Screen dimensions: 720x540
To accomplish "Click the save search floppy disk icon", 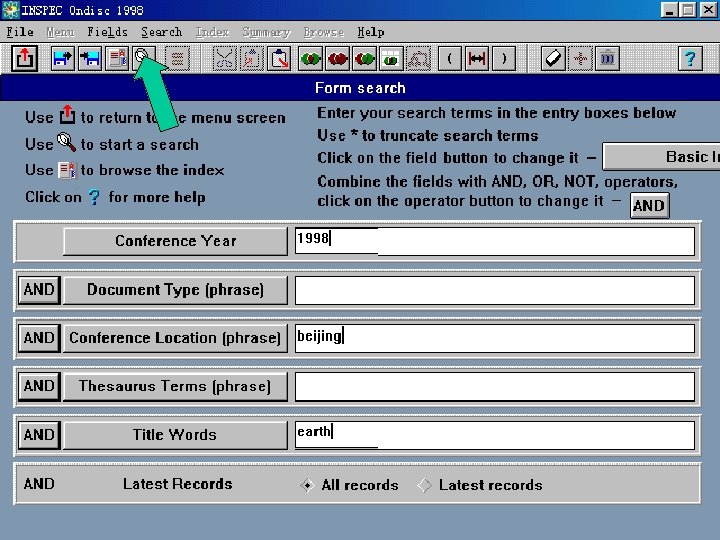I will pos(63,58).
